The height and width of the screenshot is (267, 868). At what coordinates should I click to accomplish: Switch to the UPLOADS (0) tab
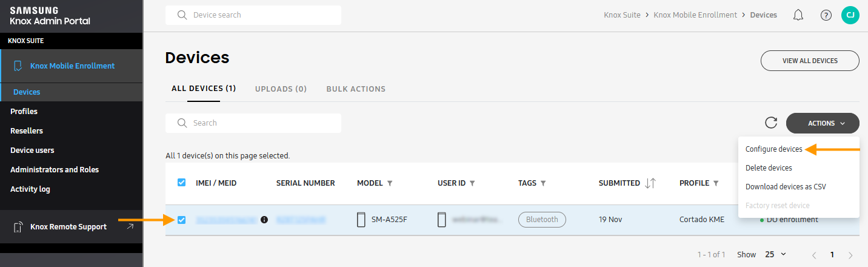coord(281,89)
